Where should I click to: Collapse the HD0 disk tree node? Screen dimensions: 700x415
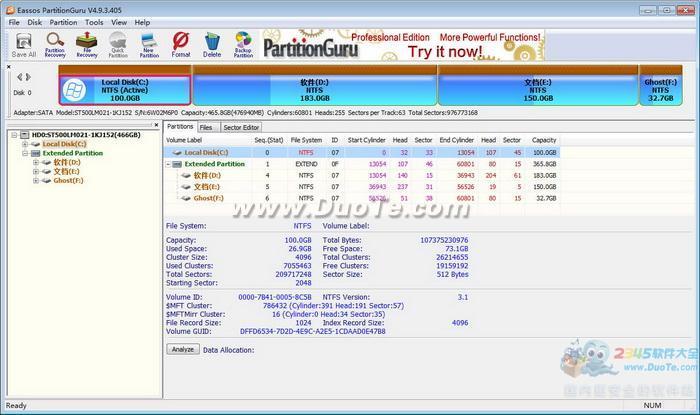pos(14,135)
